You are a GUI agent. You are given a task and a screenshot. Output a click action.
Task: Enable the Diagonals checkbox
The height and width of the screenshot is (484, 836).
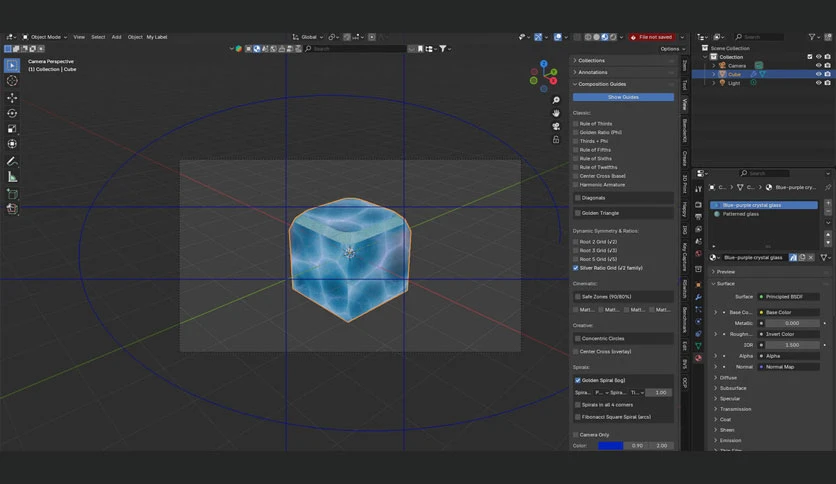(577, 198)
